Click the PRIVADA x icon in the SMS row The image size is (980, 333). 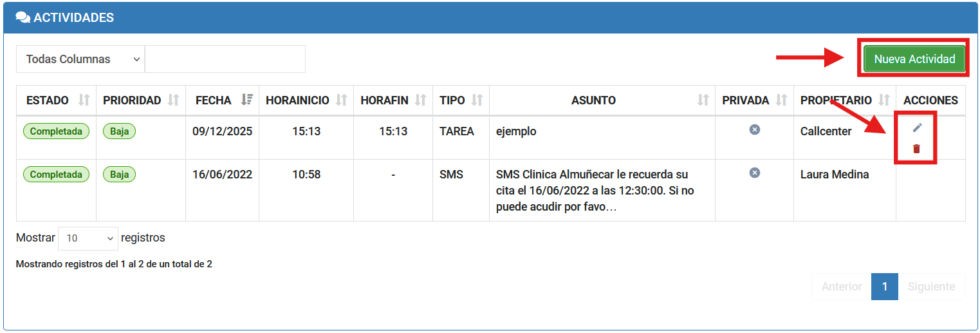(x=755, y=173)
